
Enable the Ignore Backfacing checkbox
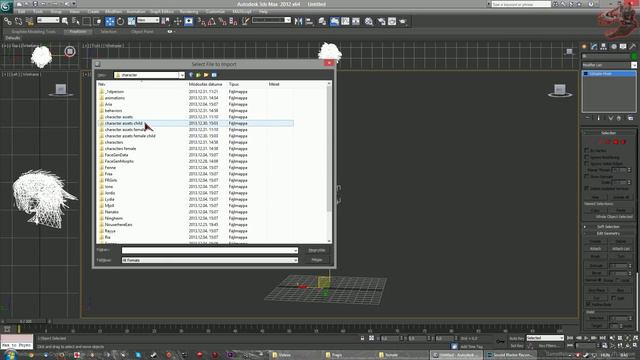click(587, 157)
